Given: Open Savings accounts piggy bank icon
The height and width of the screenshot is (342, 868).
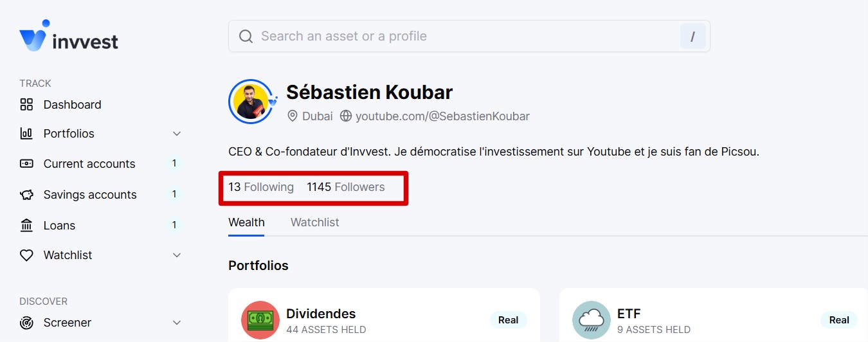Looking at the screenshot, I should [x=26, y=194].
